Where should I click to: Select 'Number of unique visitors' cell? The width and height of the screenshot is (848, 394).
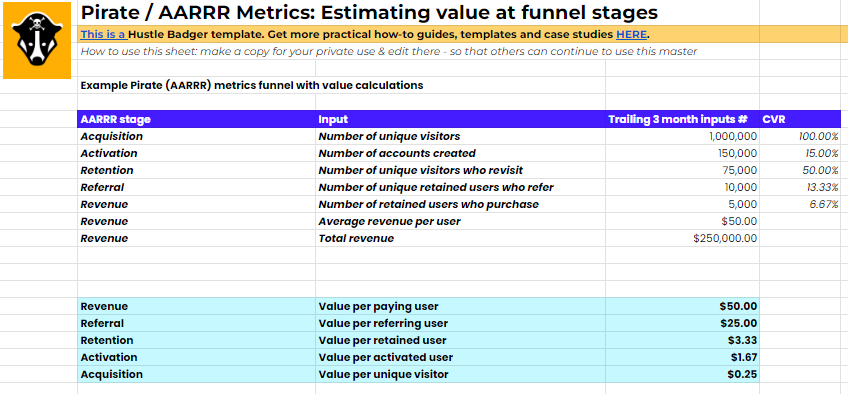pos(461,136)
